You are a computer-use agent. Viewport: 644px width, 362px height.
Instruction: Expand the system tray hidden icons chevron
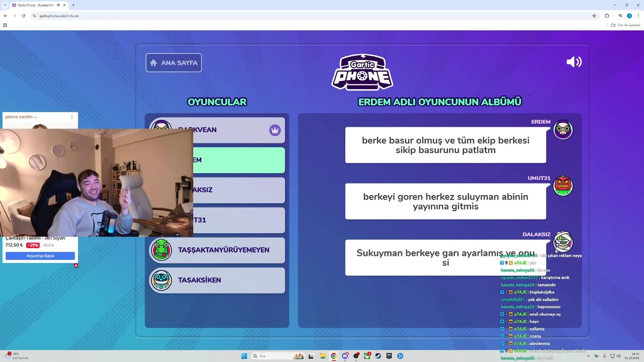(589, 356)
